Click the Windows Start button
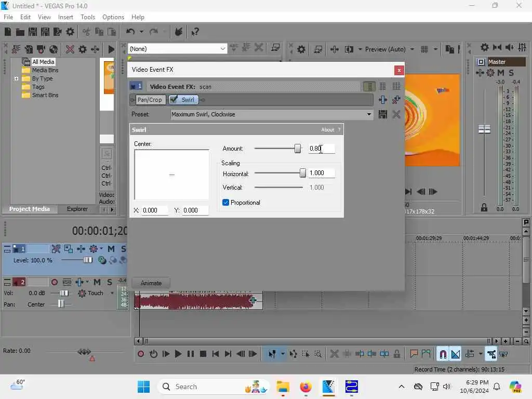 143,387
